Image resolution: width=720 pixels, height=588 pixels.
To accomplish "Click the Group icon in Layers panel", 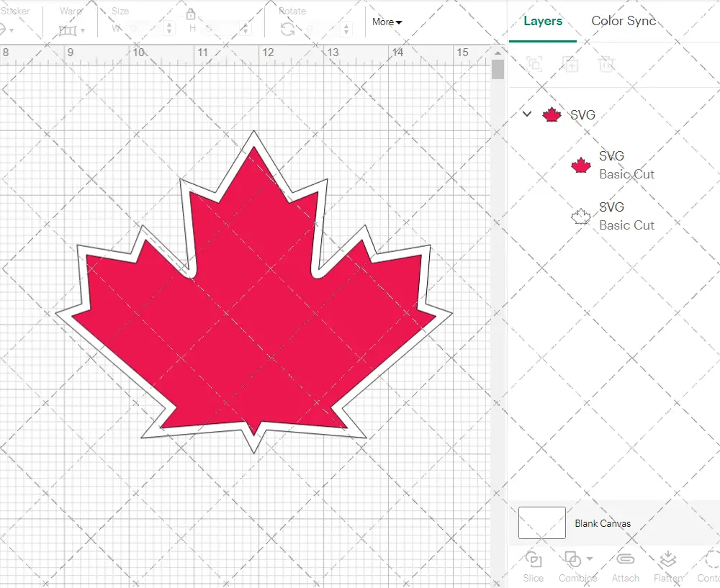I will [x=534, y=64].
